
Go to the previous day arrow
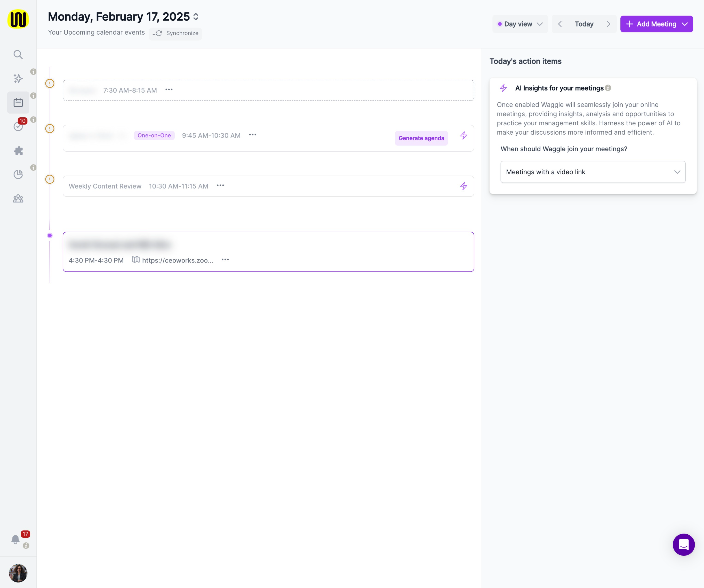(559, 24)
